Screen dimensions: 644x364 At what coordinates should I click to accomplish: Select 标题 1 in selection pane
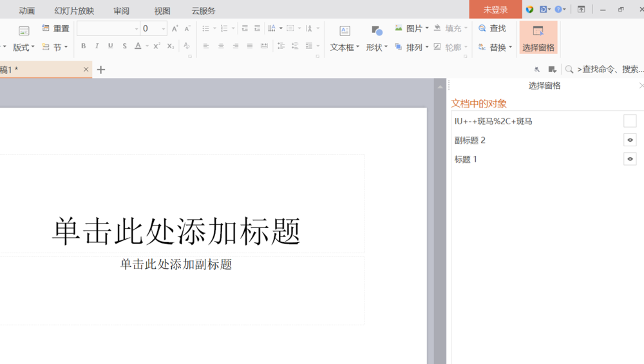[466, 159]
